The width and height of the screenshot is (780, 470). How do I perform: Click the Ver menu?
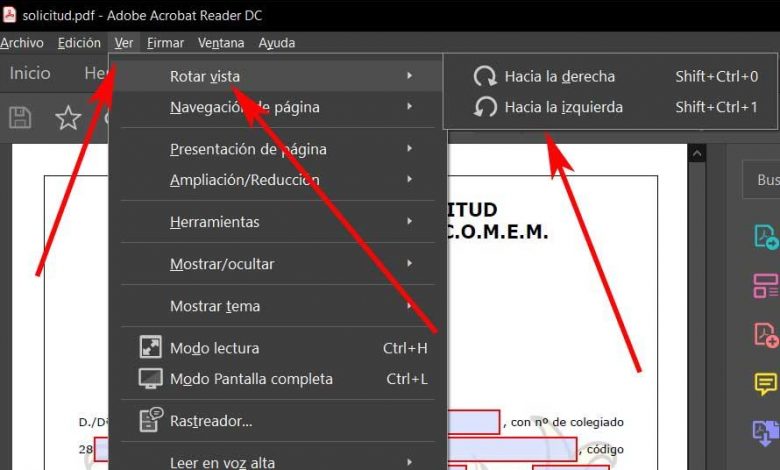pos(124,43)
